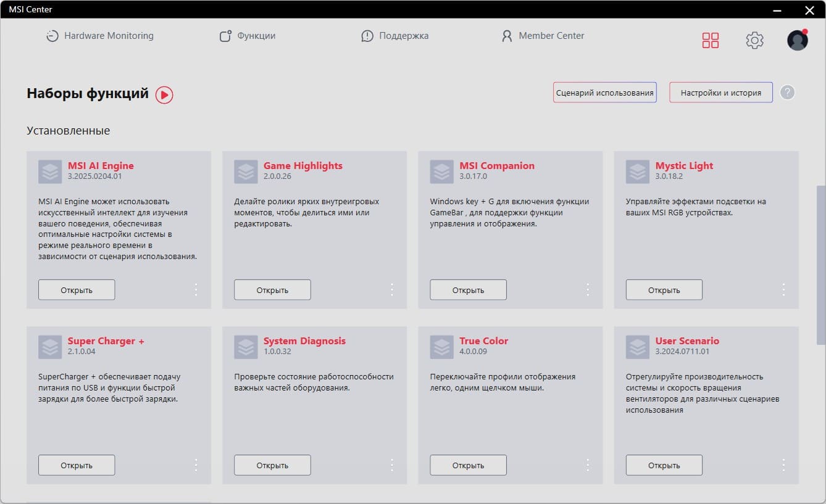826x504 pixels.
Task: Click the System Diagnosis title
Action: [305, 341]
